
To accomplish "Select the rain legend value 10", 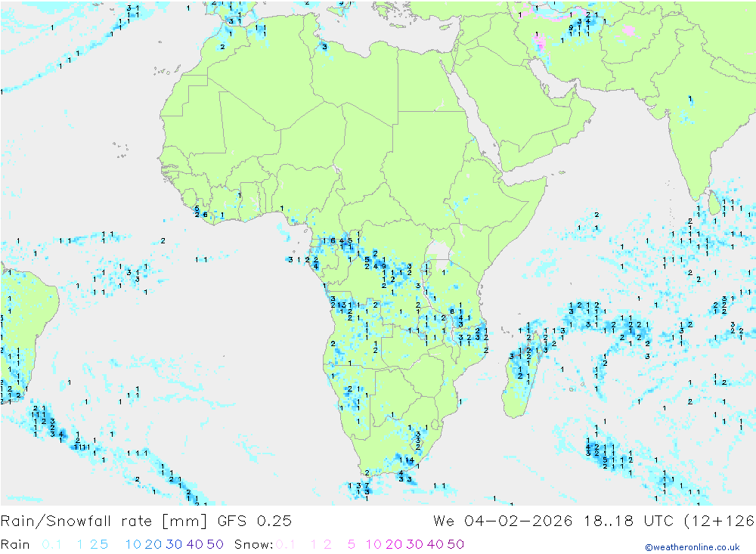I will click(x=133, y=544).
